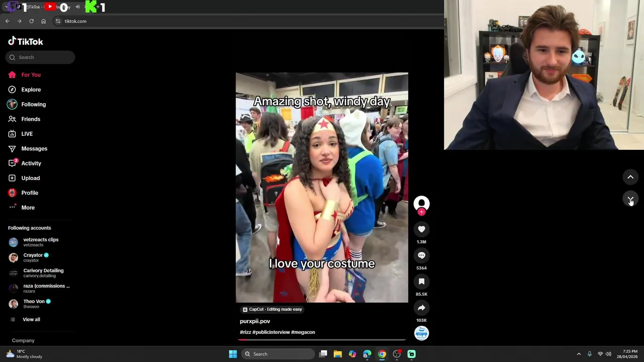Seek on the video progress bar
This screenshot has height=362, width=644.
pyautogui.click(x=322, y=340)
